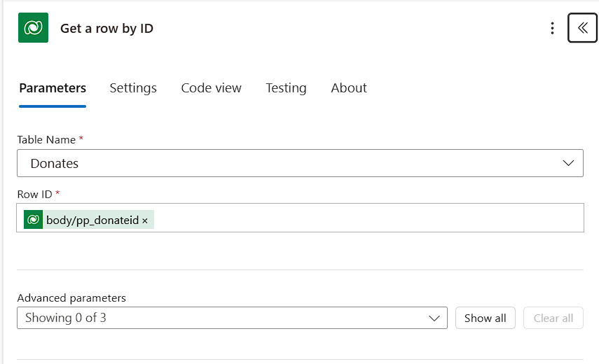
Task: Open the About tab
Action: 349,88
